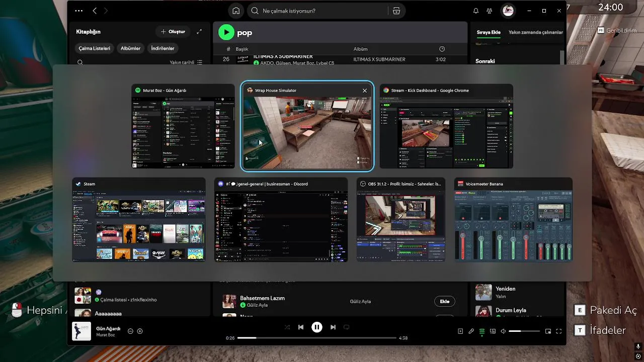644x362 pixels.
Task: Click the Oluştur create button
Action: [173, 32]
